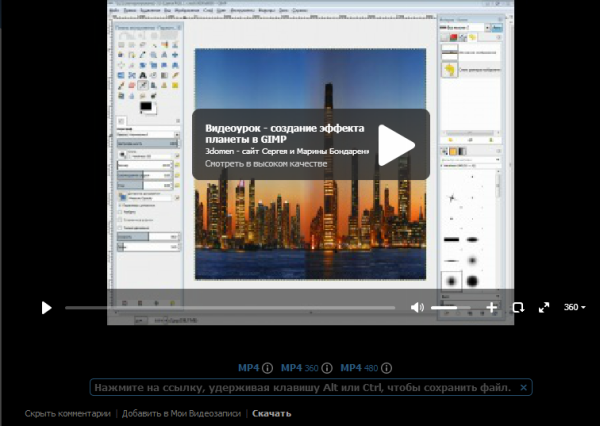Click 'Добавить в Мои Видеозаписи'

coord(181,414)
